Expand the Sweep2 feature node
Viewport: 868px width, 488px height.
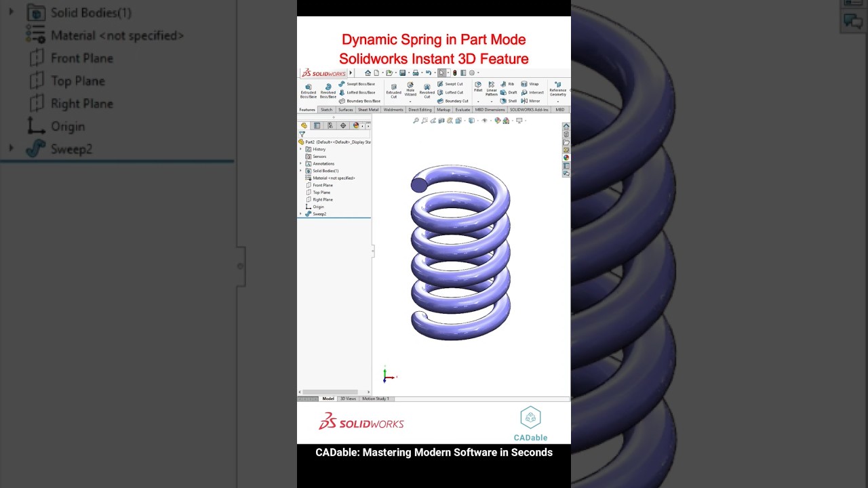[x=300, y=214]
